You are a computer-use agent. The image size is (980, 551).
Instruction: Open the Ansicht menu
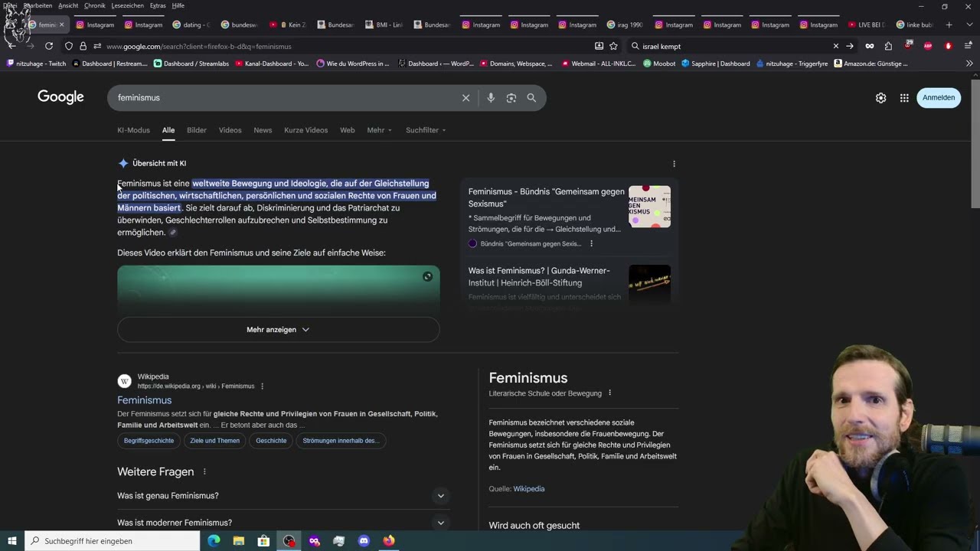coord(68,5)
